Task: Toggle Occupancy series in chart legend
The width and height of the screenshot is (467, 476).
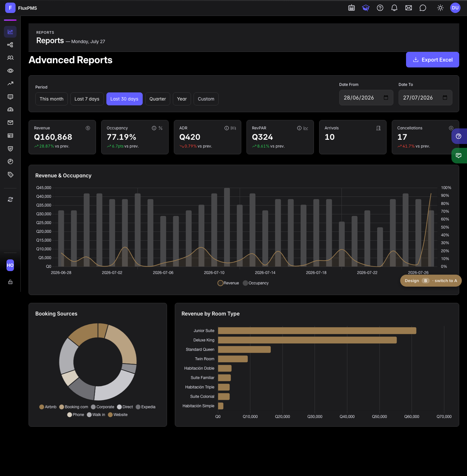Action: click(x=256, y=283)
